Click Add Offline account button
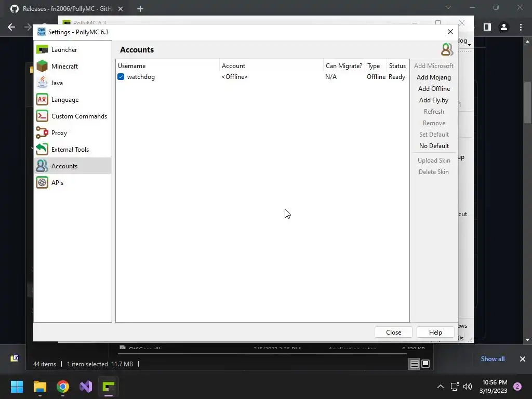 click(x=434, y=88)
